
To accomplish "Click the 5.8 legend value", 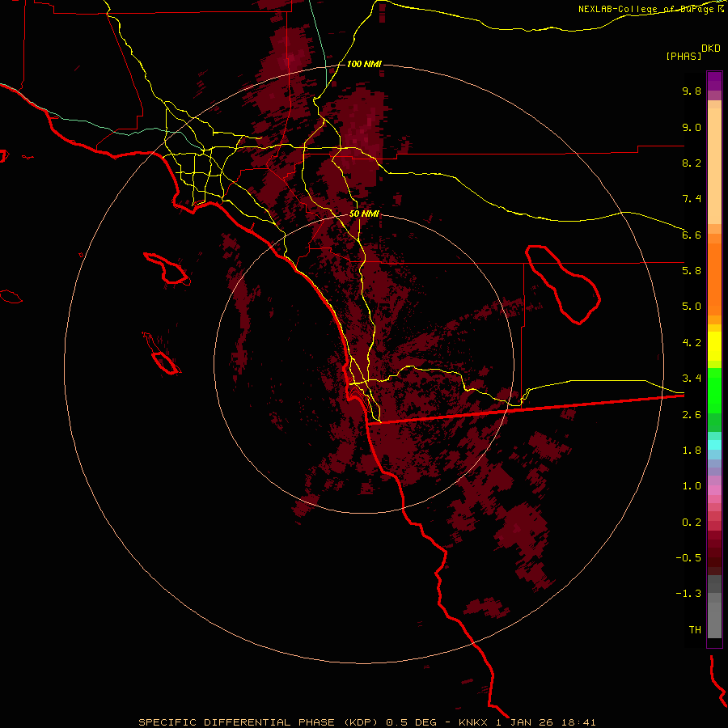I will (x=692, y=271).
